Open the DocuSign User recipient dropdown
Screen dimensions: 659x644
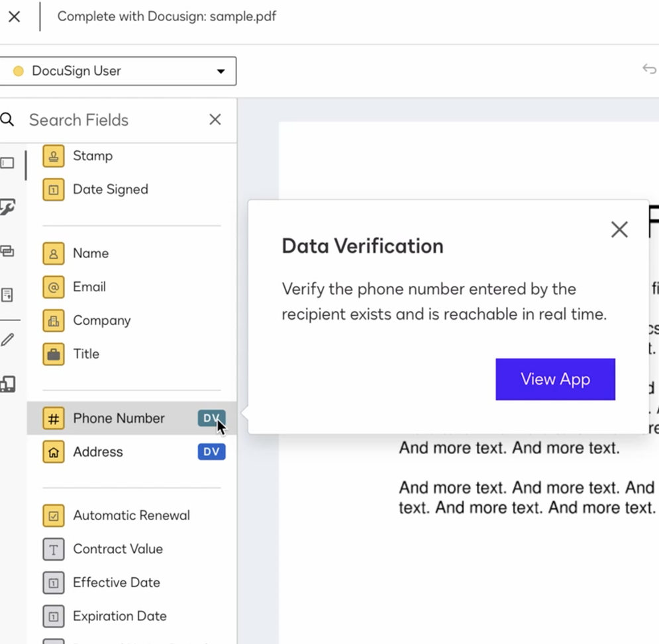pyautogui.click(x=118, y=71)
